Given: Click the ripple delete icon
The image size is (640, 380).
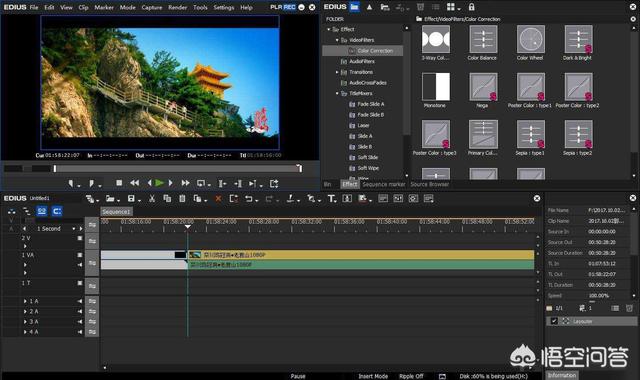Looking at the screenshot, I should pyautogui.click(x=233, y=198).
